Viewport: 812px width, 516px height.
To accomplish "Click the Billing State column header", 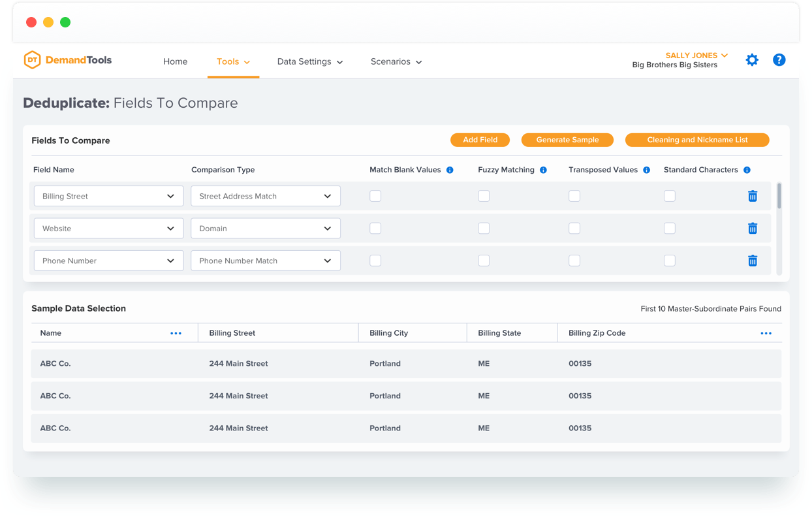I will (x=499, y=333).
